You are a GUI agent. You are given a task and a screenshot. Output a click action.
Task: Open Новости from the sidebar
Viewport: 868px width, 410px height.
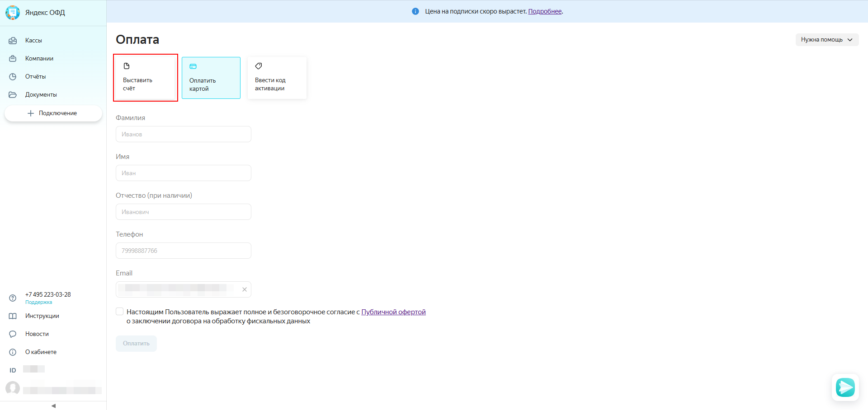(x=37, y=334)
